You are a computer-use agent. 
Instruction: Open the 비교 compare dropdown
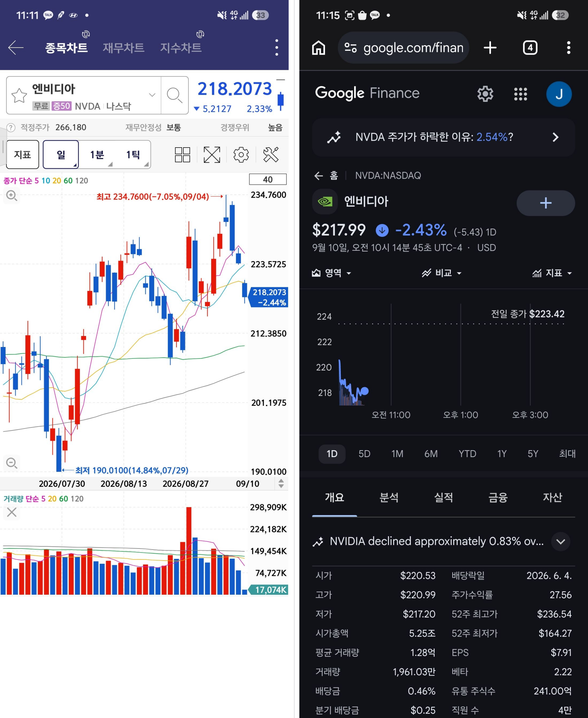442,273
